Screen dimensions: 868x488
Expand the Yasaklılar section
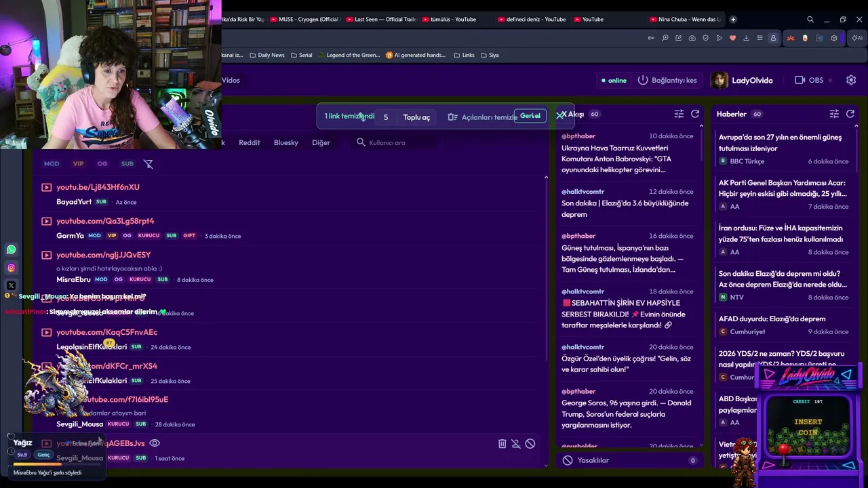click(x=629, y=460)
